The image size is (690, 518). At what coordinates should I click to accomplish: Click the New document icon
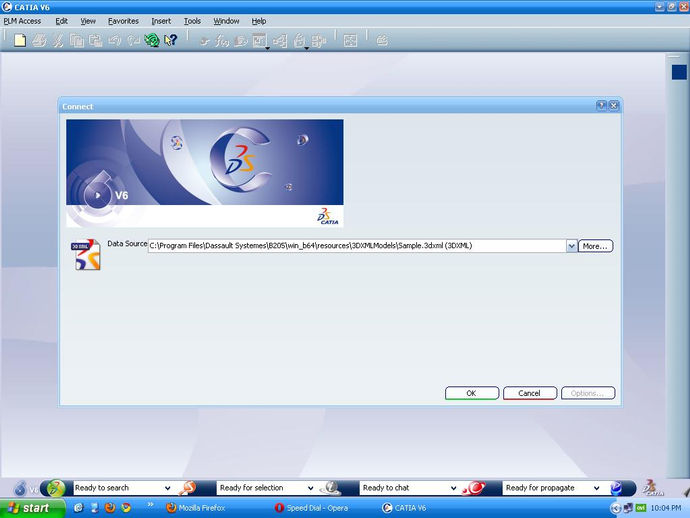tap(20, 40)
